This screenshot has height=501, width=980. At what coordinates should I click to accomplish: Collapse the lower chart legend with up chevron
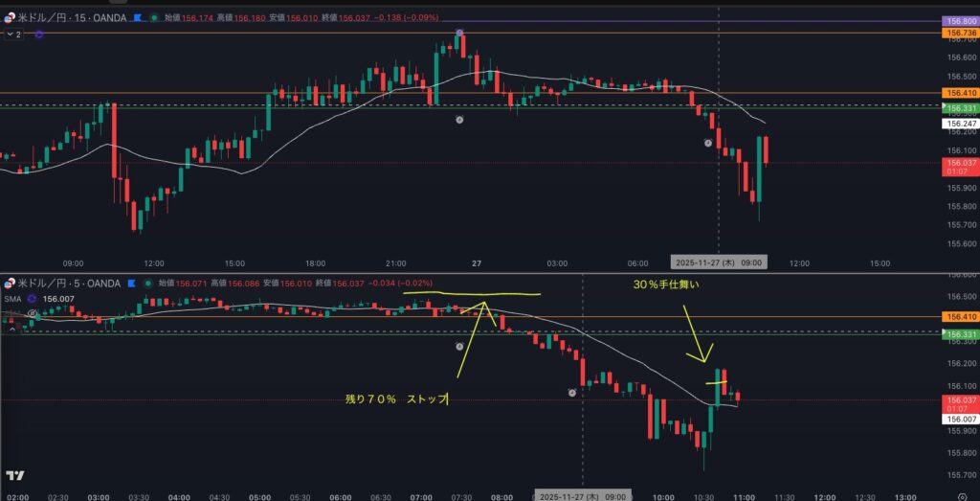(x=12, y=328)
